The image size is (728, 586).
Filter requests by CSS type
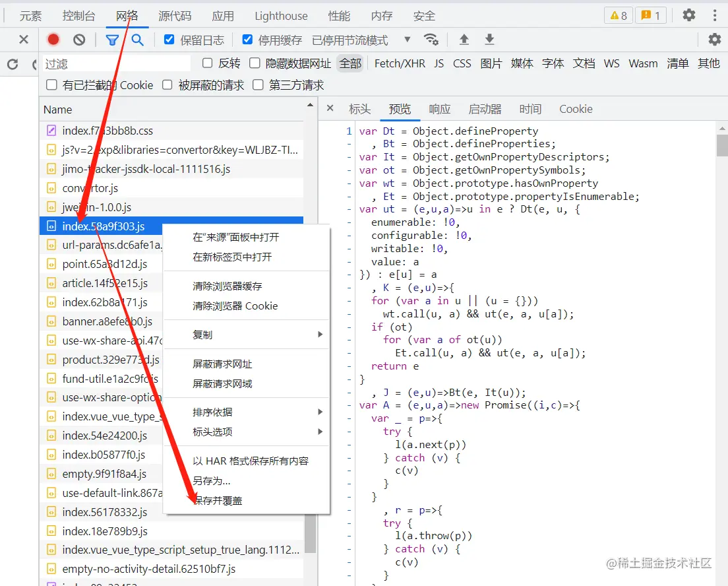click(x=462, y=63)
